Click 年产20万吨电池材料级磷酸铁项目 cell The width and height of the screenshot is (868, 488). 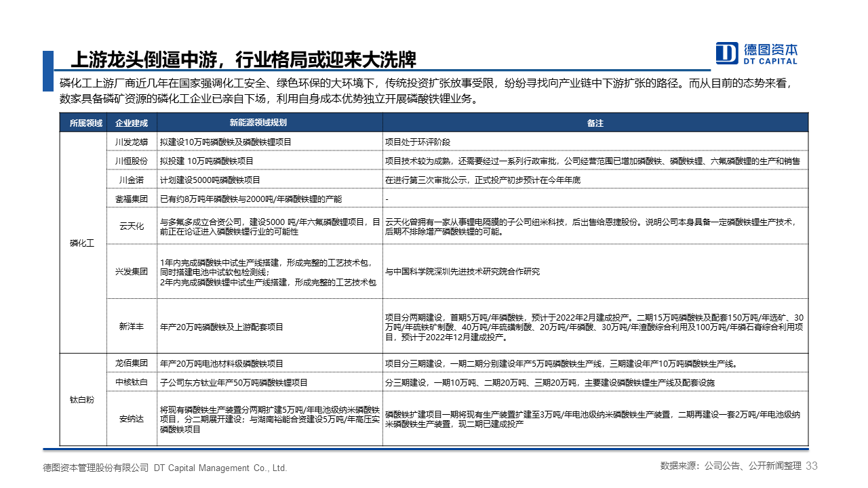[270, 363]
